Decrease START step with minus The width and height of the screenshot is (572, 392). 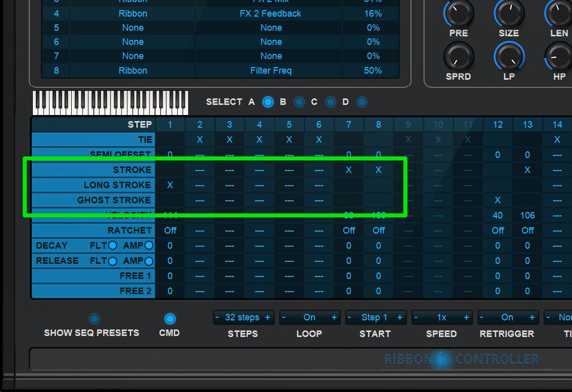click(349, 317)
